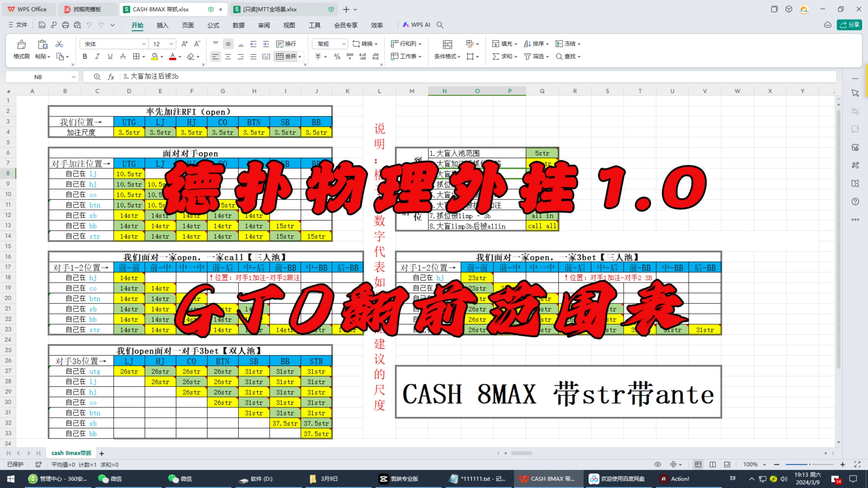Switch to the 数据 Data tab
Image resolution: width=868 pixels, height=488 pixels.
point(238,25)
